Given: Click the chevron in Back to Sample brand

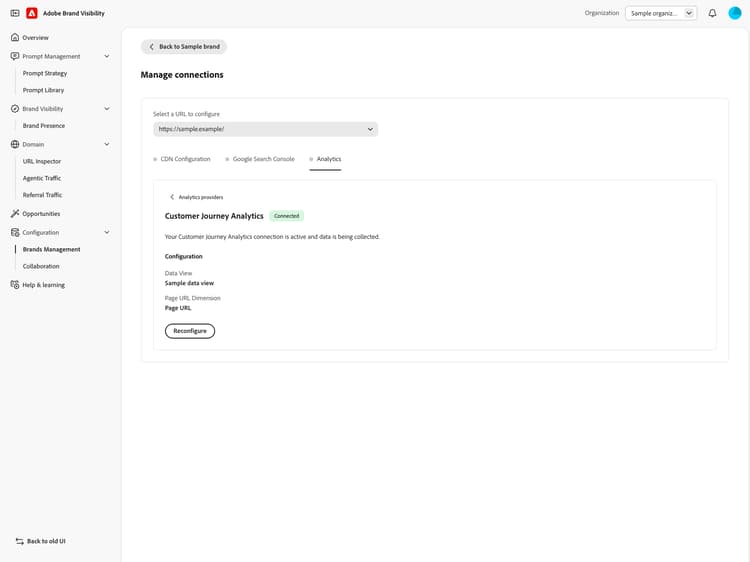Looking at the screenshot, I should 152,47.
